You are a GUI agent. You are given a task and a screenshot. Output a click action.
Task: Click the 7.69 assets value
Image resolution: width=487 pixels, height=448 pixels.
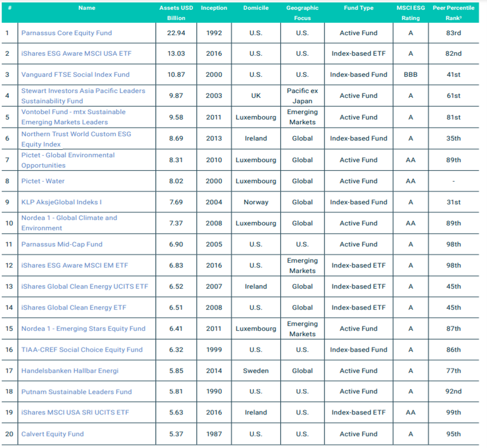pos(176,202)
